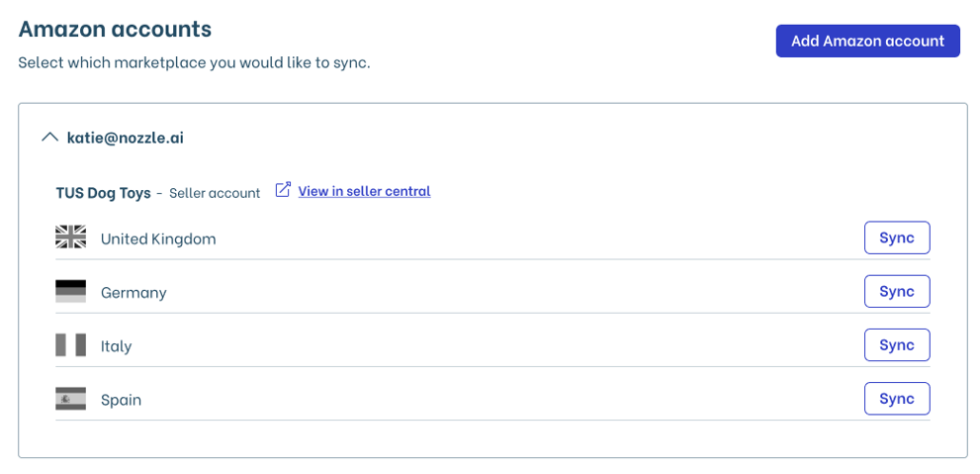Select the Italy marketplace name
Screen dimensions: 980x474
(116, 346)
